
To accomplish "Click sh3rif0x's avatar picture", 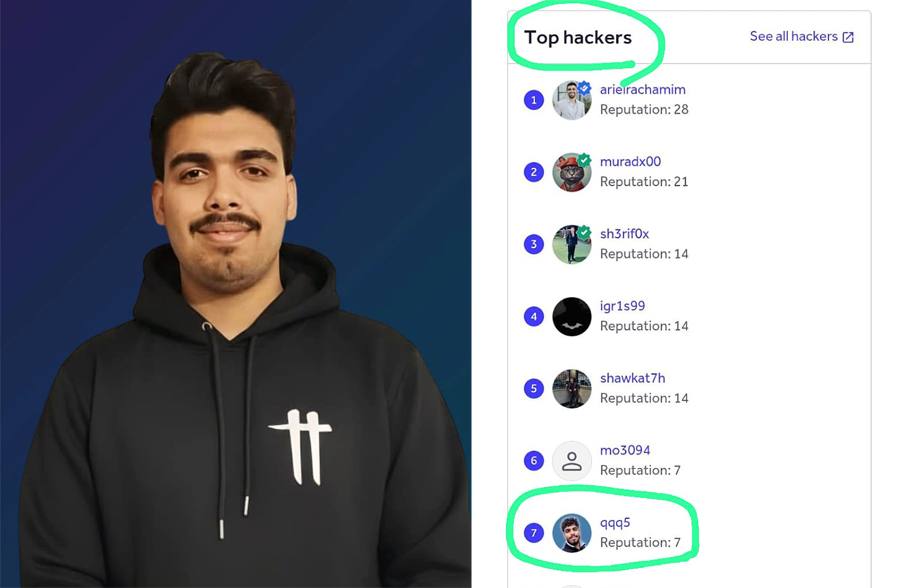I will (572, 244).
